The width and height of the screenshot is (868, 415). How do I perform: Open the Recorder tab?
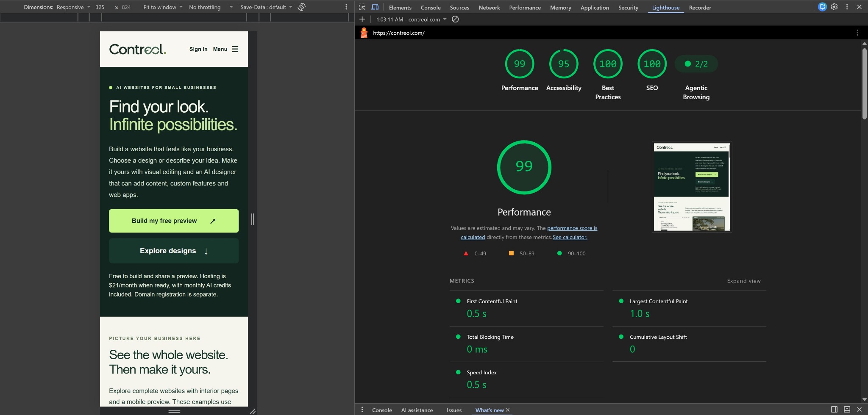point(700,8)
